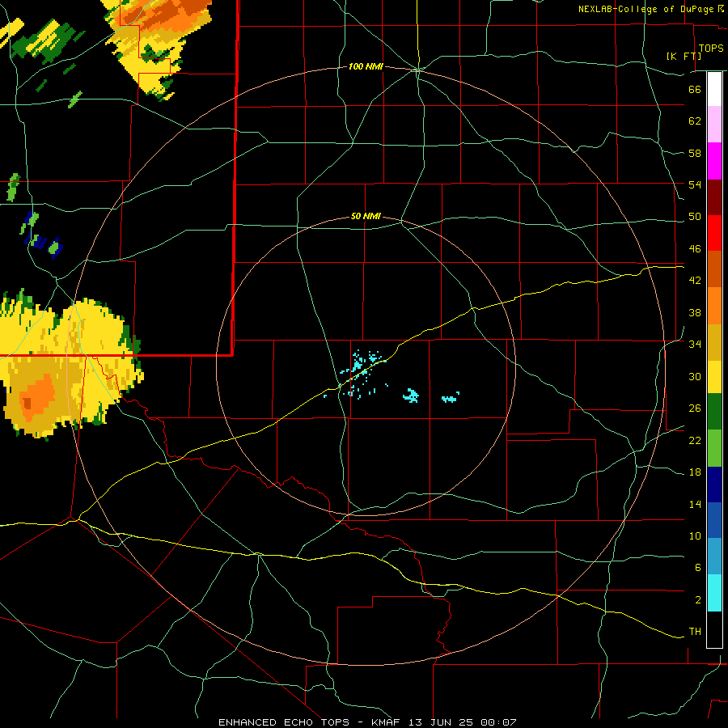Click the '30' legend value

pos(695,376)
